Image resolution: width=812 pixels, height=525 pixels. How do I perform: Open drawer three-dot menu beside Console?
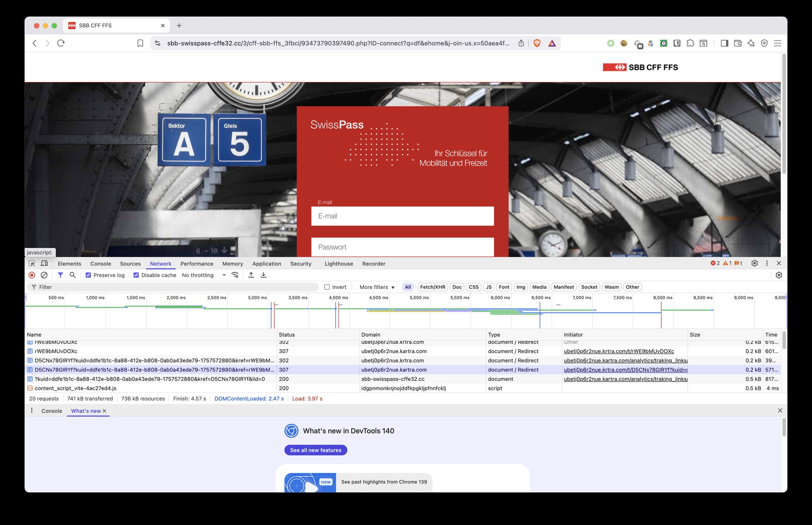click(32, 410)
